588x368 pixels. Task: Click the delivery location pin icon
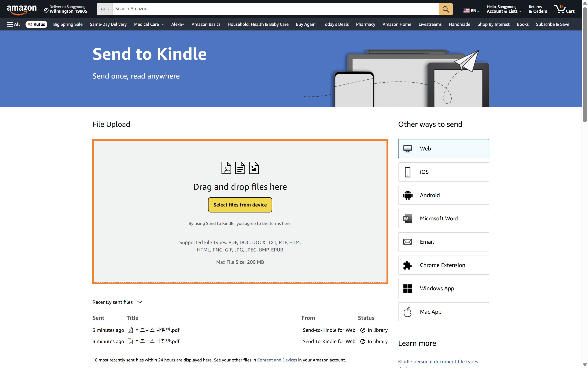46,10
